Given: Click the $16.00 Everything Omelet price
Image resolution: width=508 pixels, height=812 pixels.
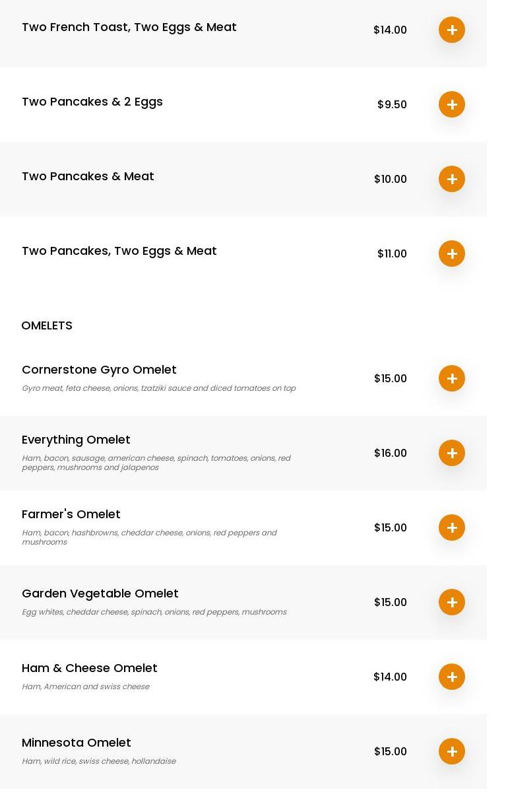Looking at the screenshot, I should click(391, 453).
